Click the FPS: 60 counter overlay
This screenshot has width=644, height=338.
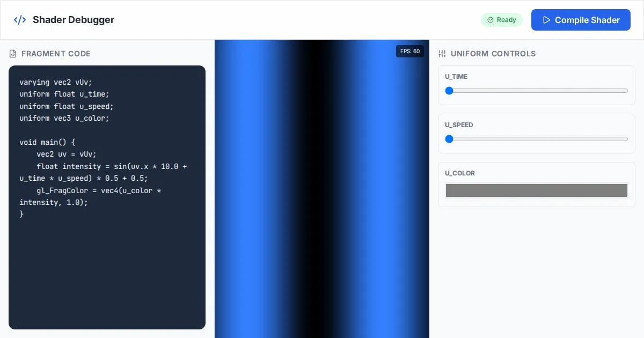(410, 52)
